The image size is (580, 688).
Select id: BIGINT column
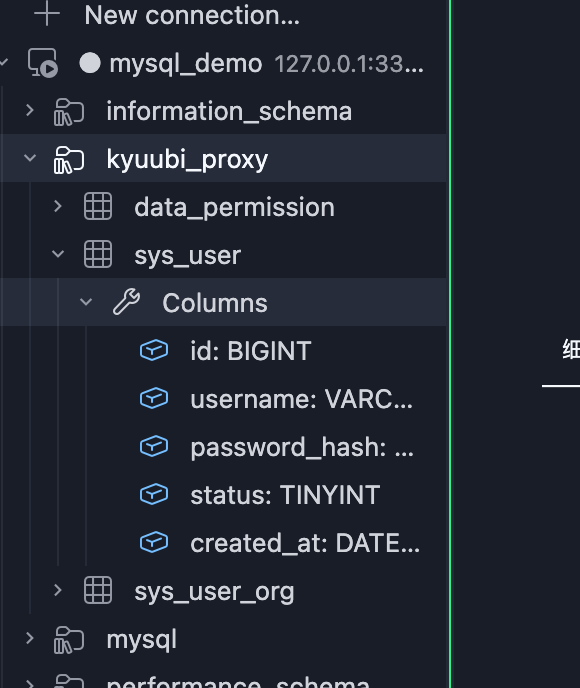[x=251, y=351]
